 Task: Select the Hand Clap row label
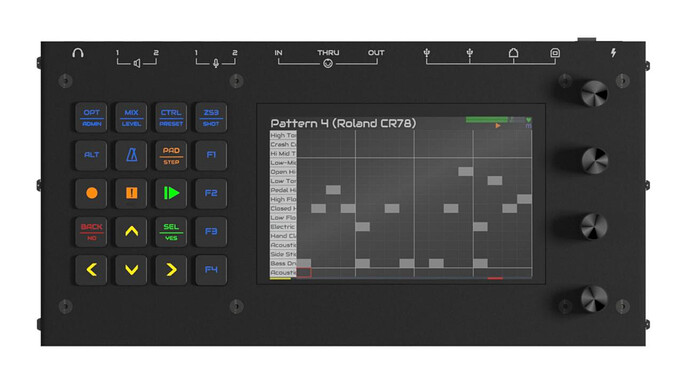pos(283,236)
